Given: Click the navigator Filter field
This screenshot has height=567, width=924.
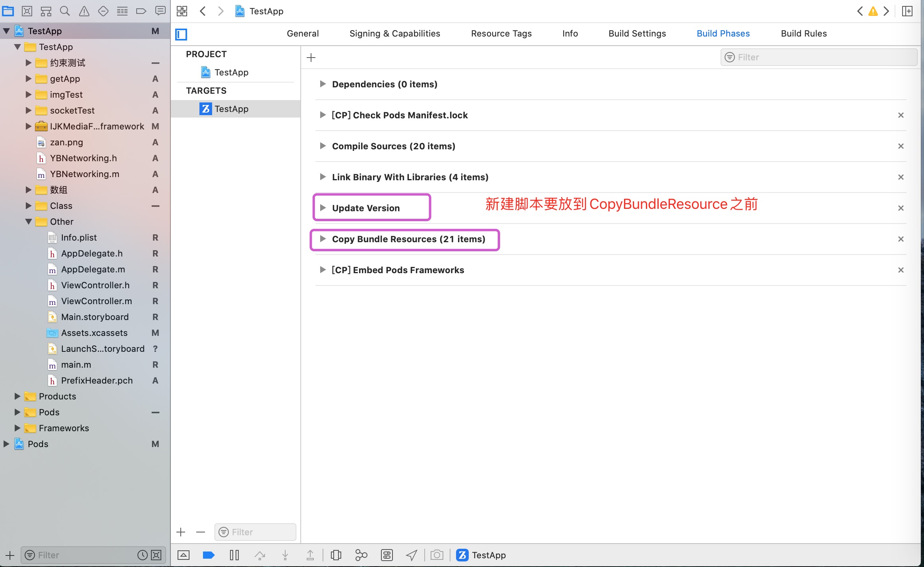Looking at the screenshot, I should click(94, 555).
